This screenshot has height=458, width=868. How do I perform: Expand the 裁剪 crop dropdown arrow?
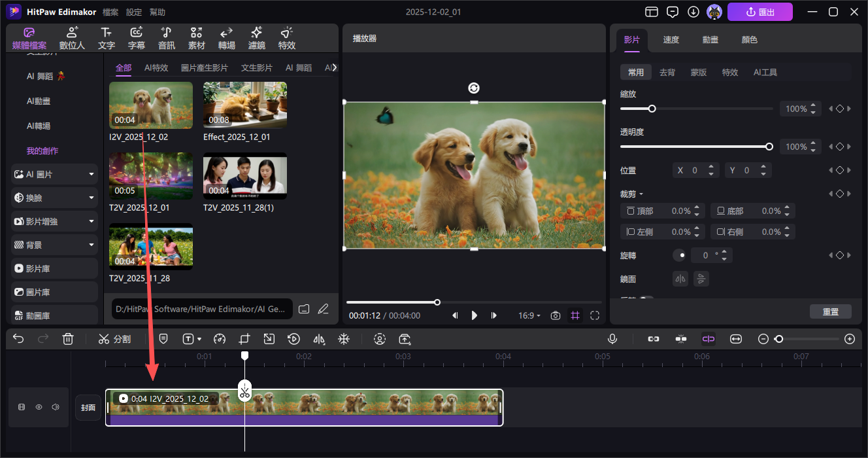pyautogui.click(x=641, y=194)
